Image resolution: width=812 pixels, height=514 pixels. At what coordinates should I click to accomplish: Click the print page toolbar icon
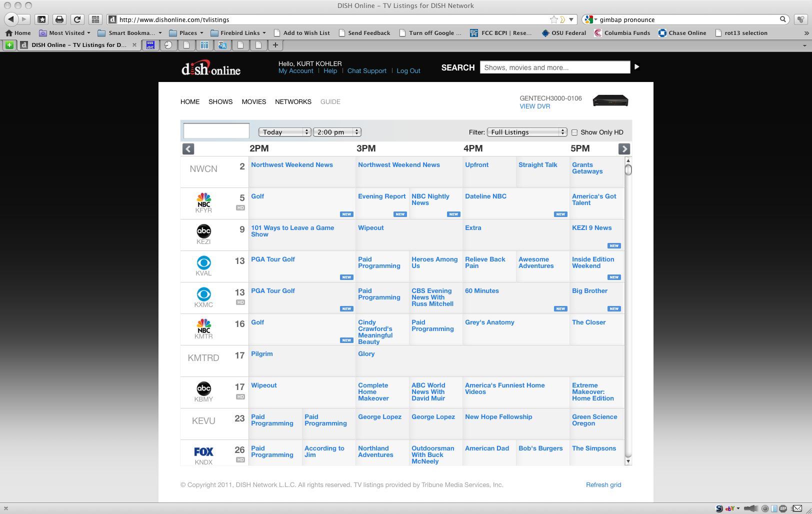(59, 19)
